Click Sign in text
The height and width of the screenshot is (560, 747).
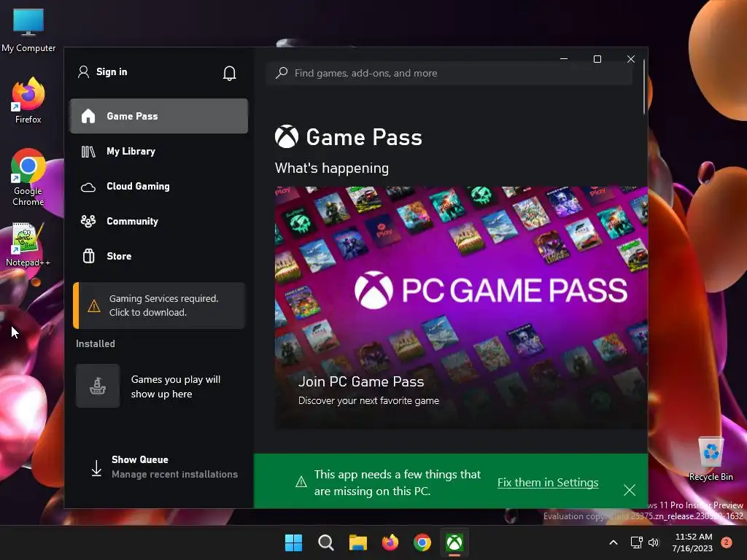click(x=112, y=72)
